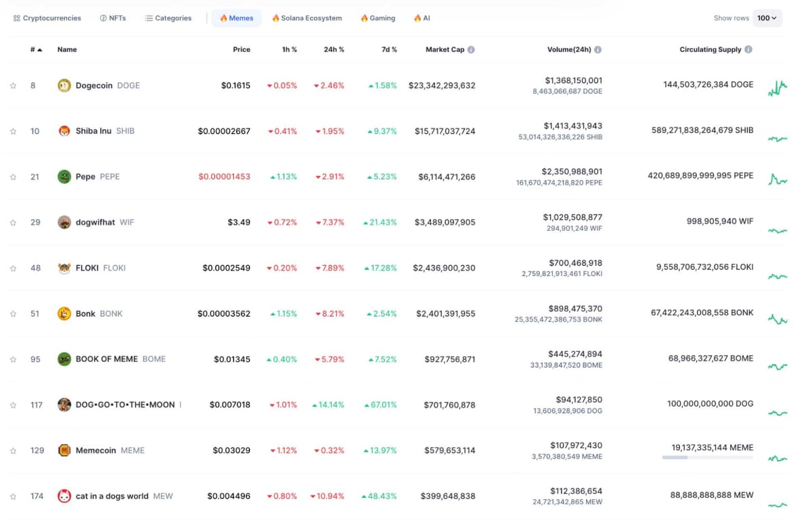Sort by rank using # column header
The width and height of the screenshot is (812, 523).
pos(36,49)
